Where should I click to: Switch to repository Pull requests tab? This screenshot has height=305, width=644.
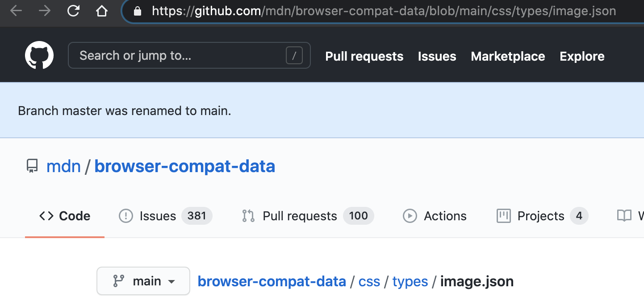tap(308, 216)
